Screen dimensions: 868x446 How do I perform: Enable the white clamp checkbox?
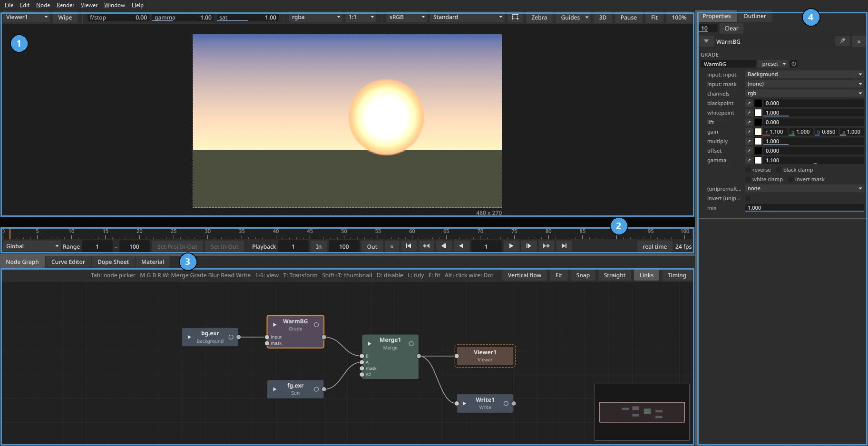748,179
